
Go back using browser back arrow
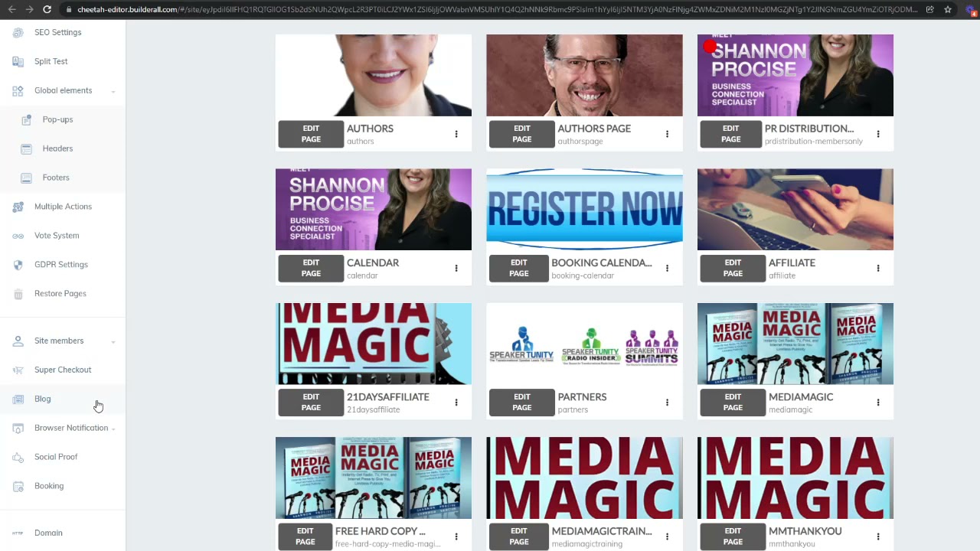click(x=11, y=9)
